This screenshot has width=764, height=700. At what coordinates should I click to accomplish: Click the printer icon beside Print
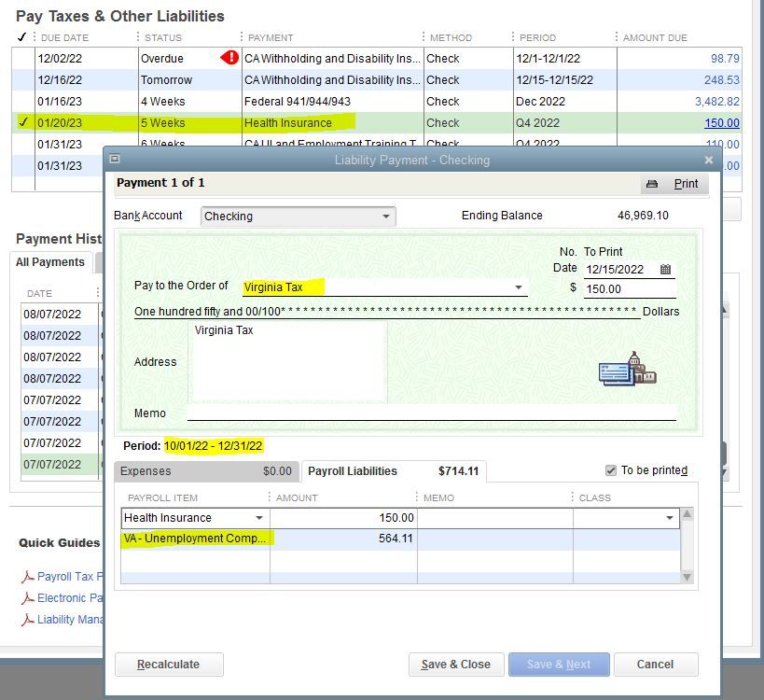pos(652,184)
